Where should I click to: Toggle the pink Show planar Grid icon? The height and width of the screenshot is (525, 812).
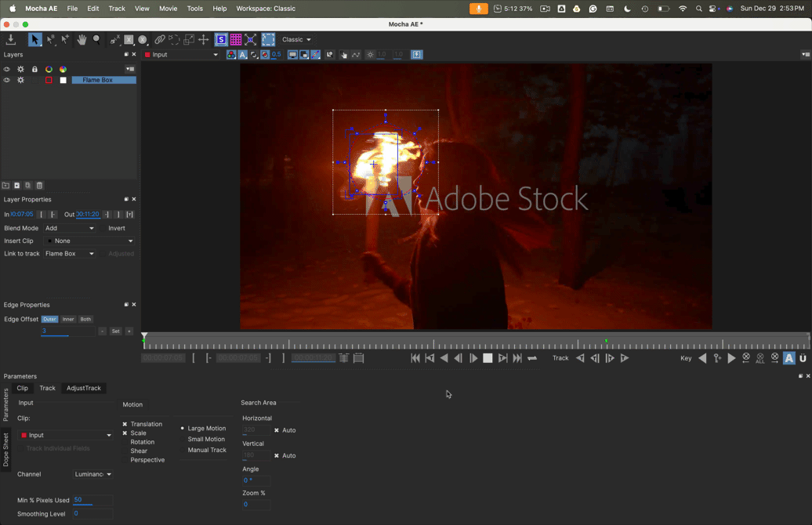236,39
